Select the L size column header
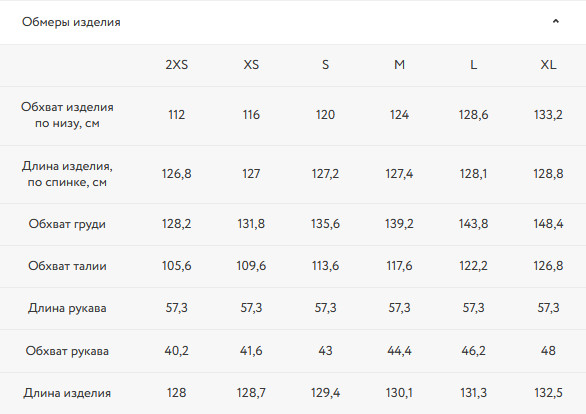Viewport: 586px width, 414px height. (473, 65)
